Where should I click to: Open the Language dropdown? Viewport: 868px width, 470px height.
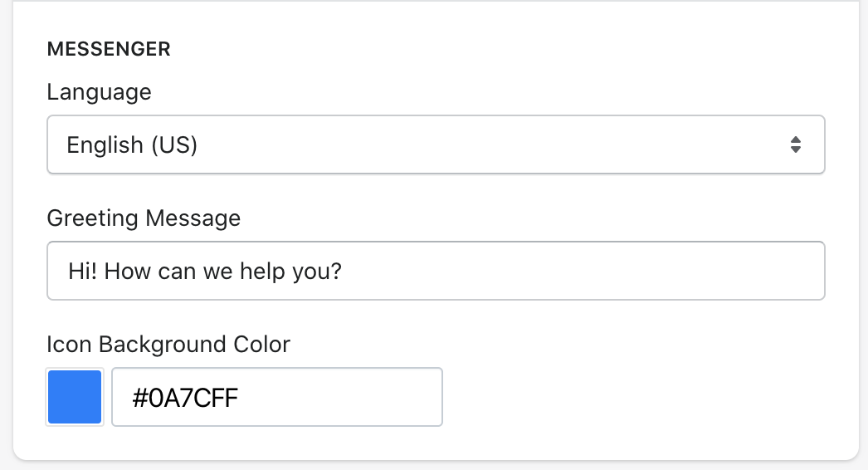click(x=436, y=144)
